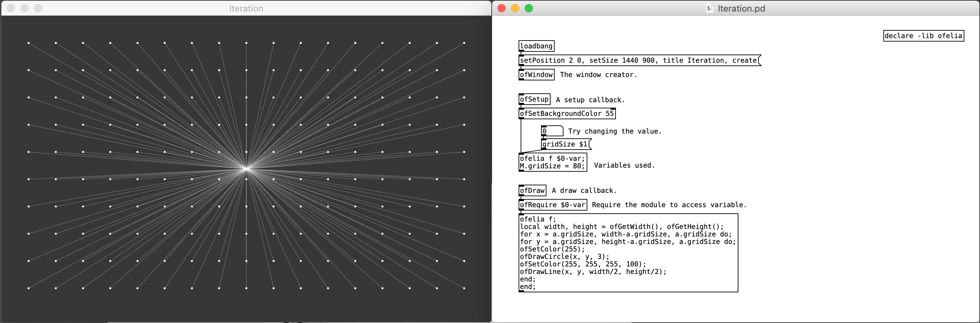Select the ofDraw object box
This screenshot has height=323, width=980.
click(x=533, y=190)
